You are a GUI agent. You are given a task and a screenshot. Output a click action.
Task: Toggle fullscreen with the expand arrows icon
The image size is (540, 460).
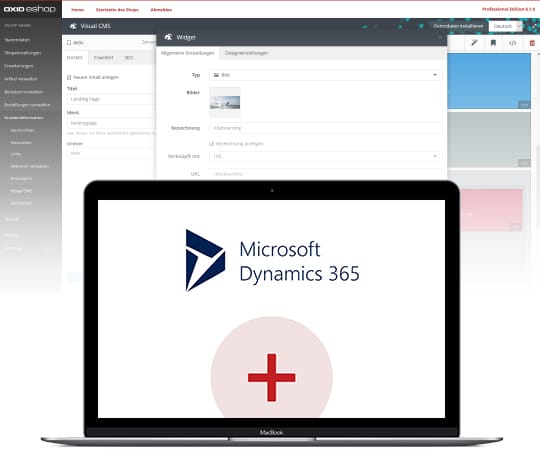534,26
